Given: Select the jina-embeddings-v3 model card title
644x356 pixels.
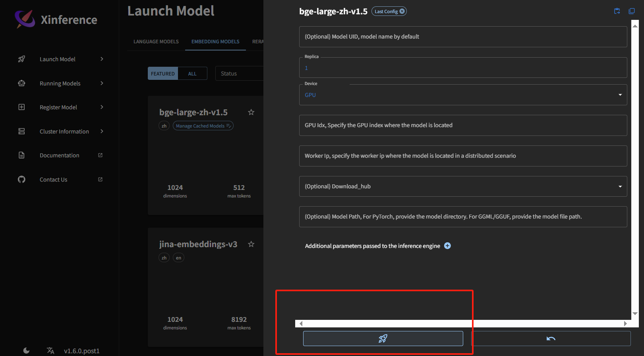Looking at the screenshot, I should click(198, 244).
